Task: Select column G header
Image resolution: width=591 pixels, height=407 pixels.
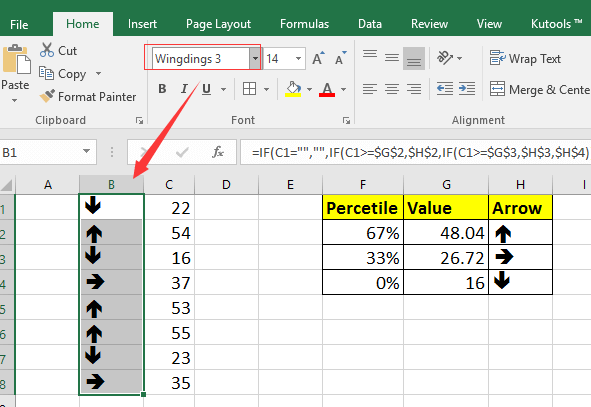Action: coord(446,185)
